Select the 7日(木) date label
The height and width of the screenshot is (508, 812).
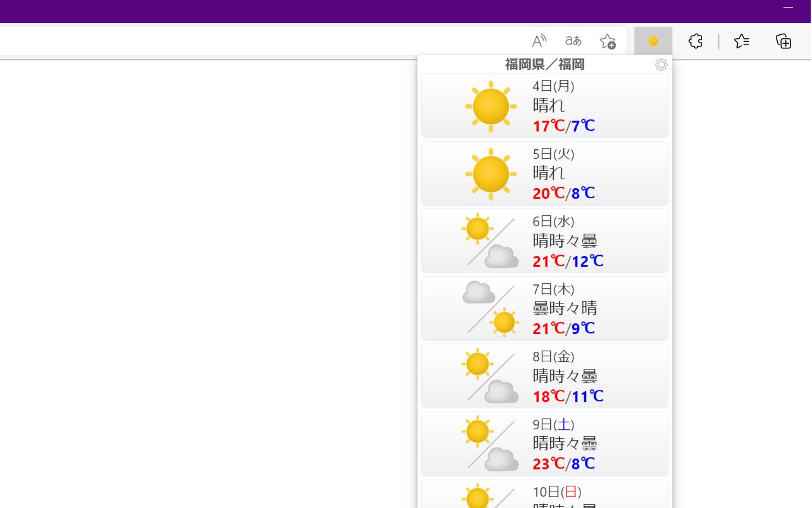pyautogui.click(x=553, y=289)
